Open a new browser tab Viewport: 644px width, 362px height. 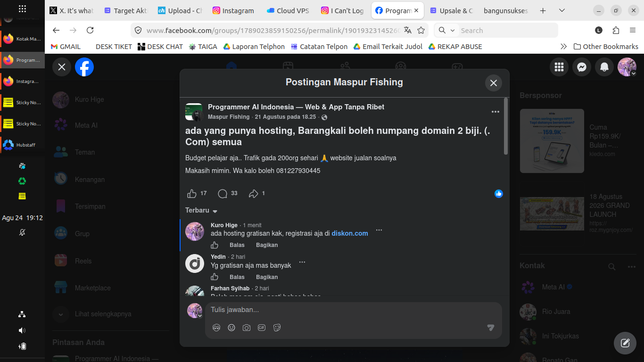[x=543, y=10]
